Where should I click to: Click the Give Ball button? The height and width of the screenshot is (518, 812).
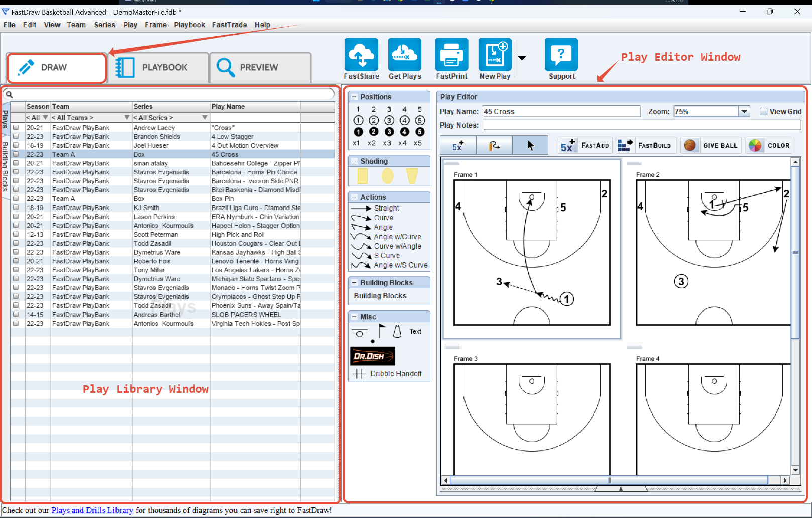pos(711,146)
